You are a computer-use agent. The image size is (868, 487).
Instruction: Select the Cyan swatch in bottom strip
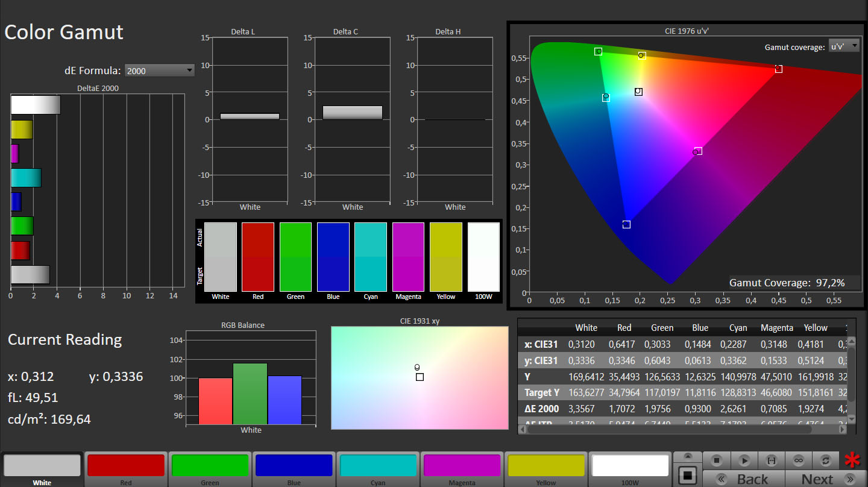tap(378, 466)
